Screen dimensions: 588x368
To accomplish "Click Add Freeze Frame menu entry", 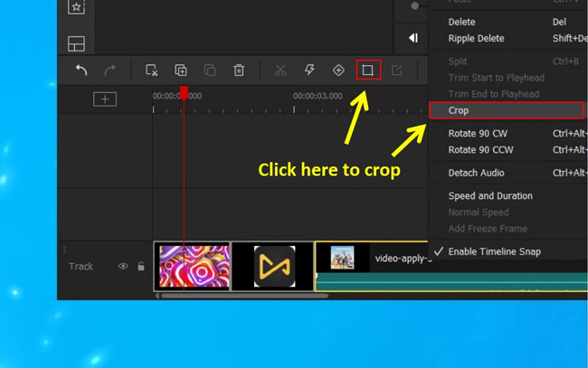I will 488,229.
